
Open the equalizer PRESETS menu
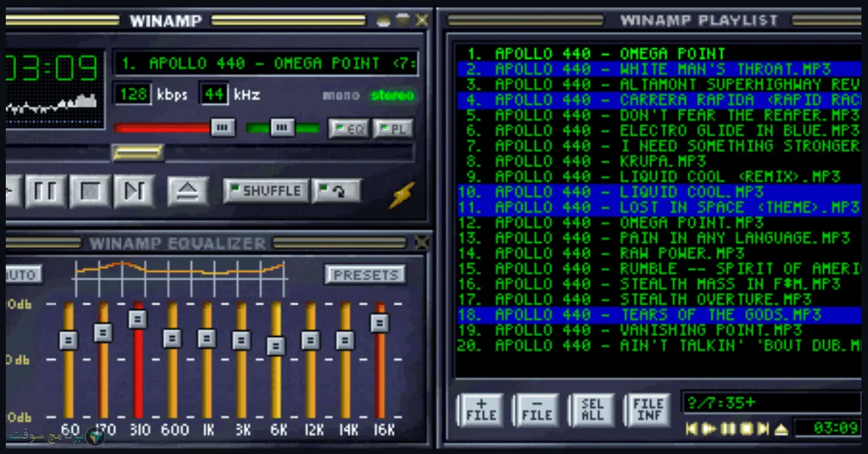click(x=365, y=275)
